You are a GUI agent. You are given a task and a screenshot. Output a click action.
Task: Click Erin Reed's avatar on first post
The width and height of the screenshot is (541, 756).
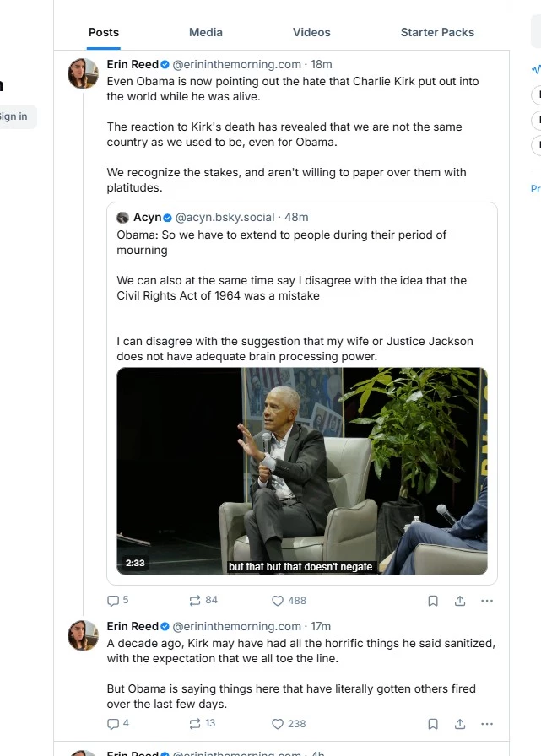pyautogui.click(x=83, y=73)
